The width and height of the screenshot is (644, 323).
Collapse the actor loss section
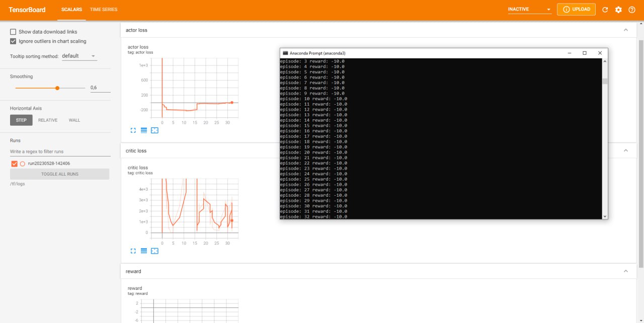click(626, 30)
